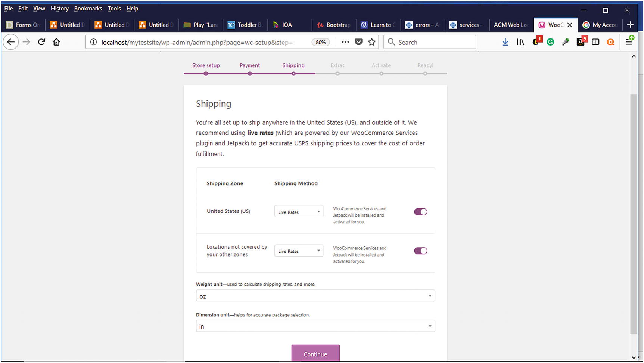644x363 pixels.
Task: Go back to the previous page
Action: click(11, 42)
